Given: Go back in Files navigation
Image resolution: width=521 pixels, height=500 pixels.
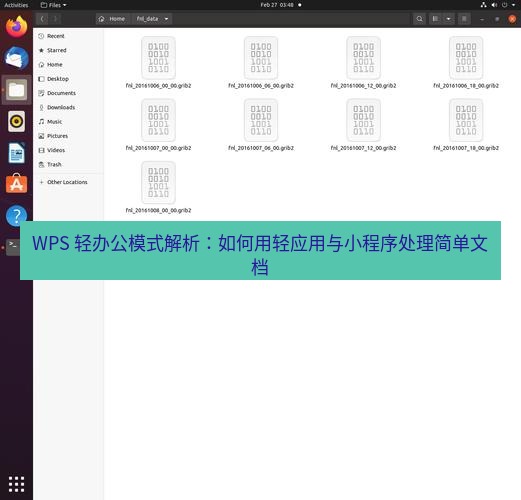Looking at the screenshot, I should pyautogui.click(x=42, y=19).
